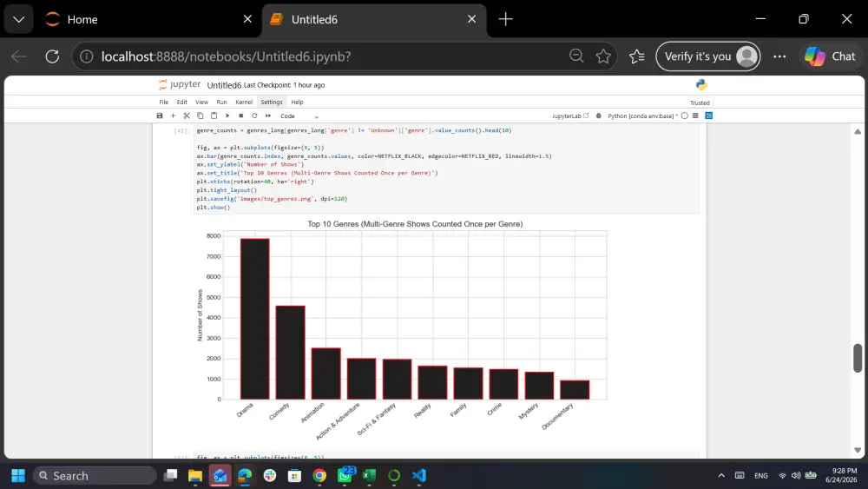Restart the kernel with circular arrow icon
The image size is (868, 489).
[254, 116]
